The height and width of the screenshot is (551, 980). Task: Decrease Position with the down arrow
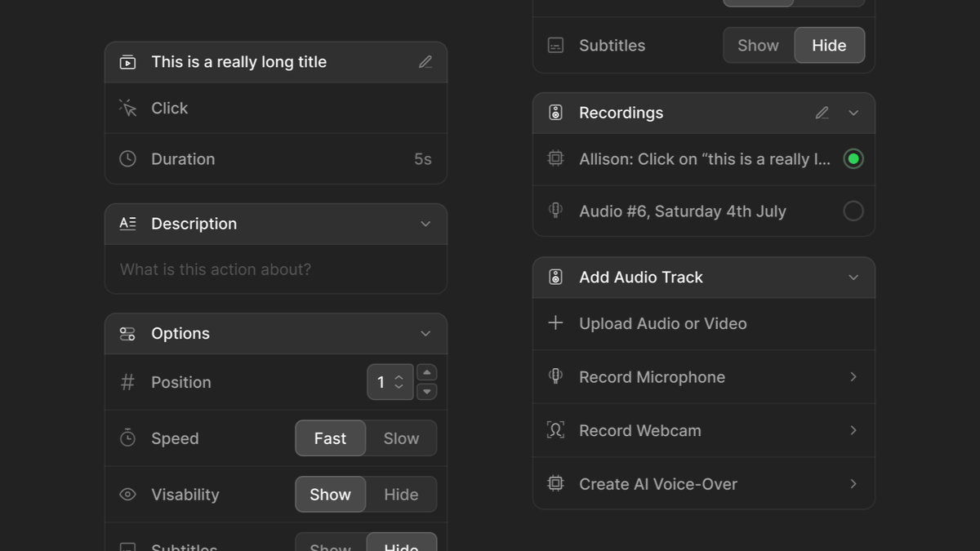click(426, 392)
